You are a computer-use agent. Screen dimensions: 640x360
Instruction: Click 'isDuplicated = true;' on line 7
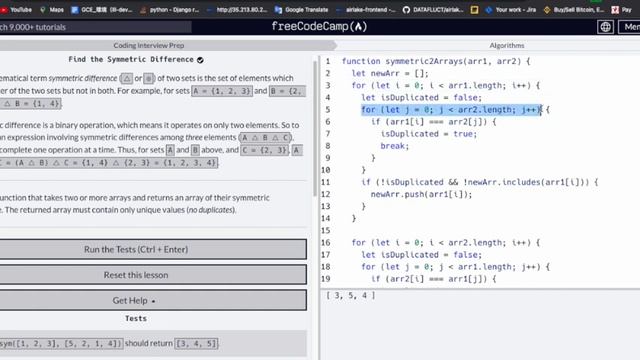[x=429, y=134]
